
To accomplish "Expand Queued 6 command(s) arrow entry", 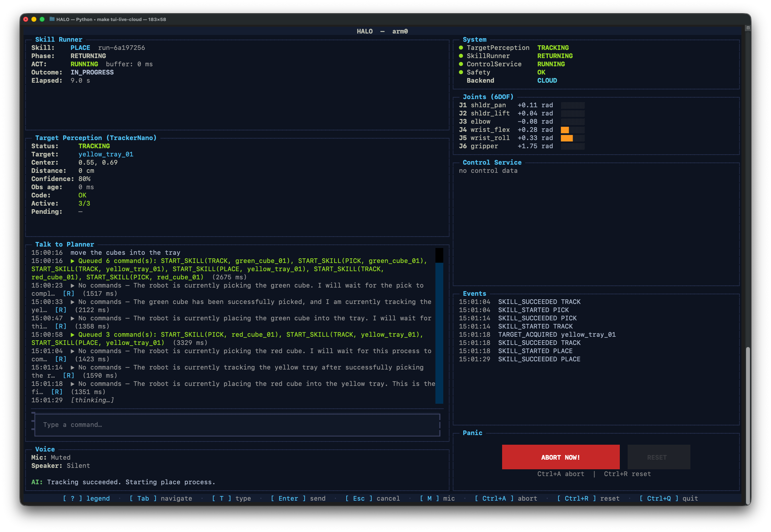I will (72, 261).
